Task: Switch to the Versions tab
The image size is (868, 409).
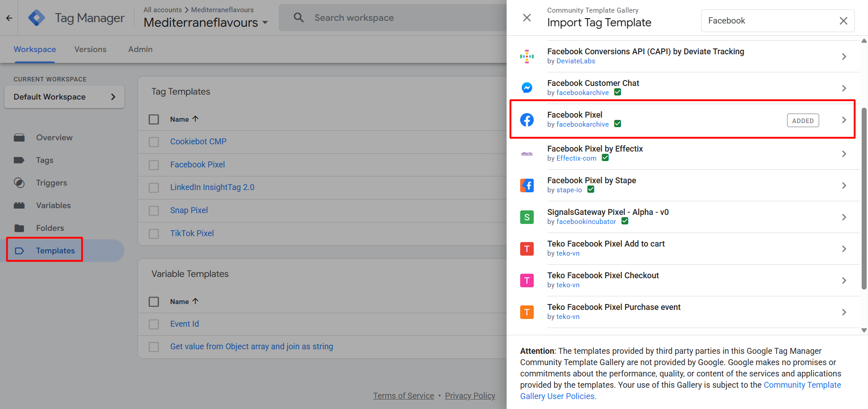Action: (x=90, y=49)
